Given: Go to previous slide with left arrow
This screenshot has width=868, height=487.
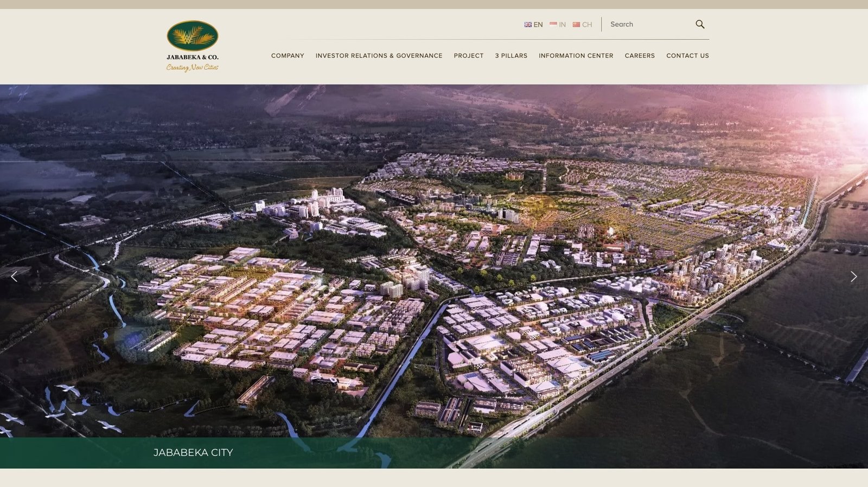Looking at the screenshot, I should 14,277.
